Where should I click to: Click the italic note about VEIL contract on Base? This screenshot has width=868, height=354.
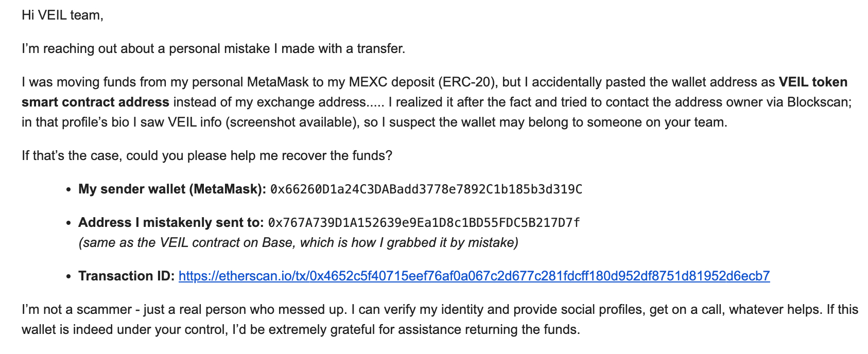tap(298, 243)
